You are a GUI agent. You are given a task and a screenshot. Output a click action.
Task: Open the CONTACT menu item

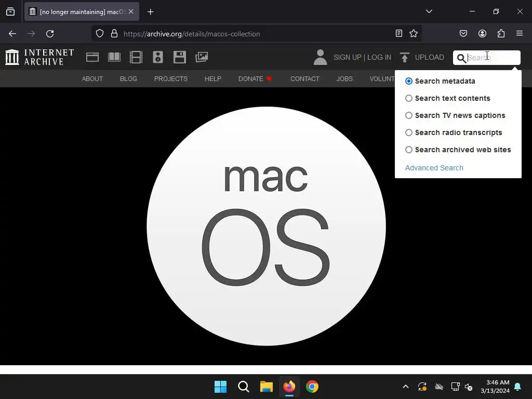click(304, 79)
